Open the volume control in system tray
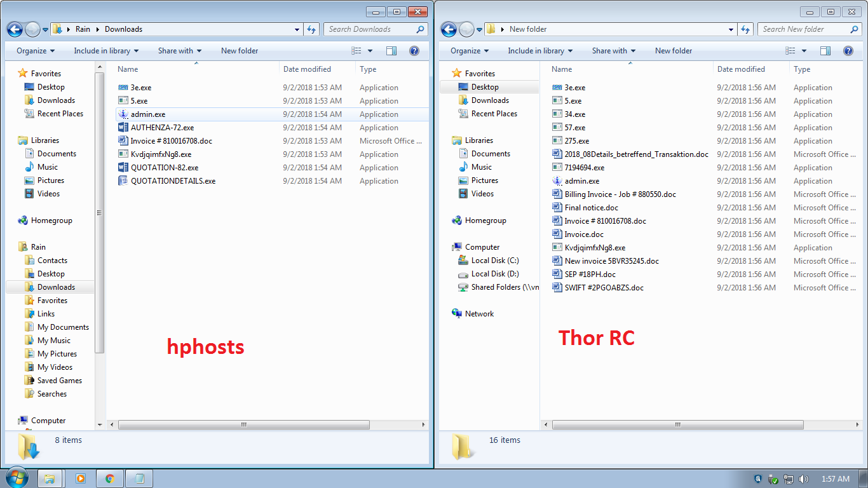The width and height of the screenshot is (868, 488). pos(804,479)
